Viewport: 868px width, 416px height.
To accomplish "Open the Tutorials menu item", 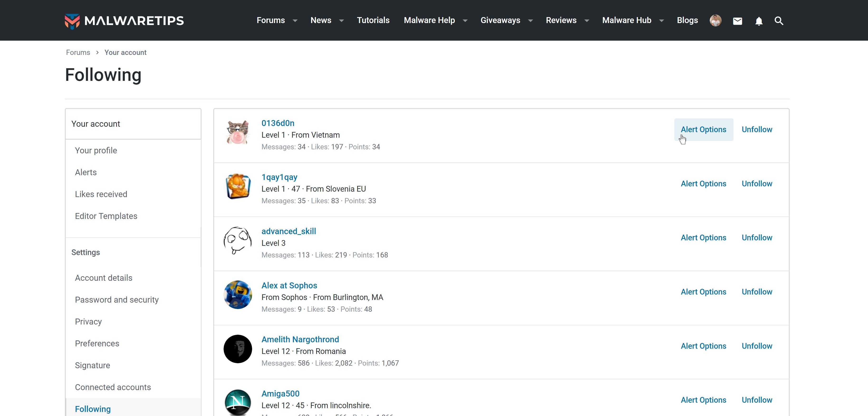I will tap(373, 20).
